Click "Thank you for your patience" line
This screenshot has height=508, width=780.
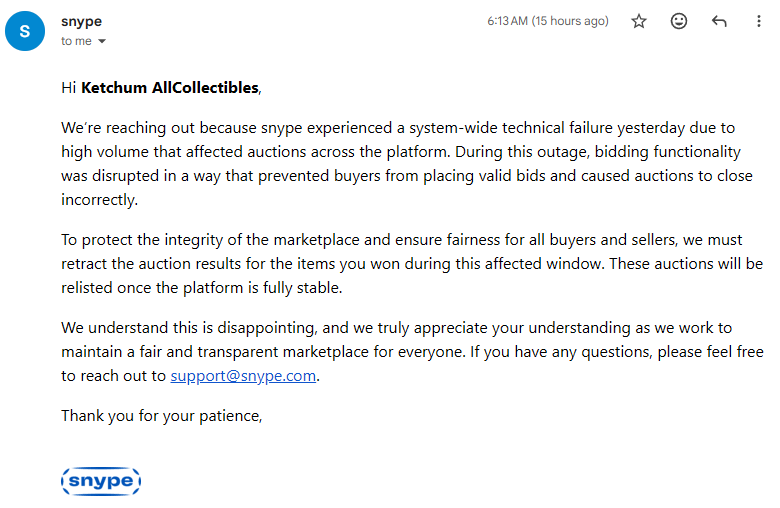tap(161, 415)
